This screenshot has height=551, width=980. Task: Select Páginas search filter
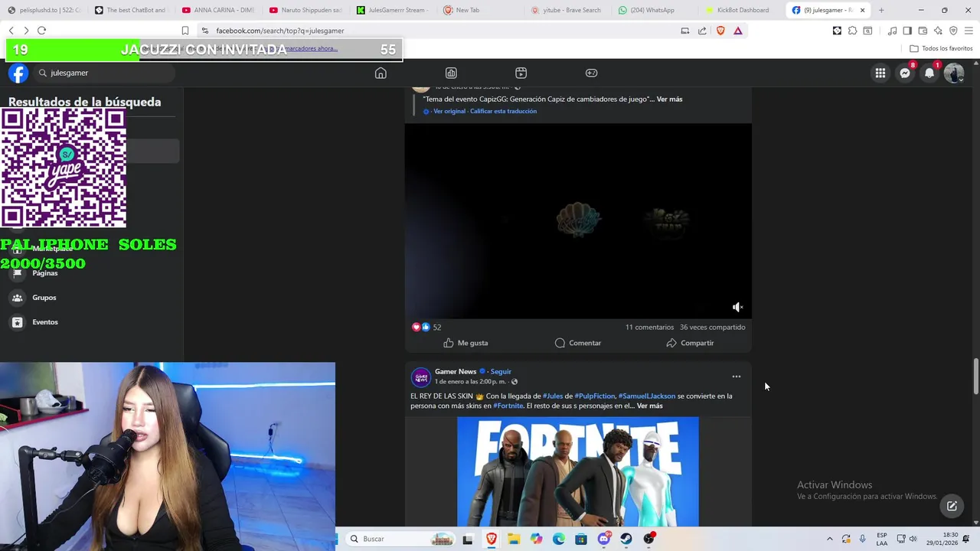click(x=45, y=273)
